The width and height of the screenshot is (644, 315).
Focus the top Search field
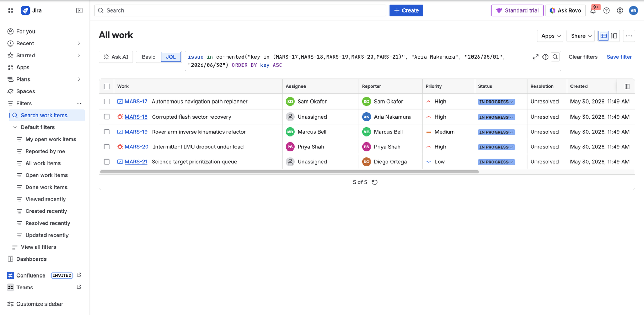240,10
